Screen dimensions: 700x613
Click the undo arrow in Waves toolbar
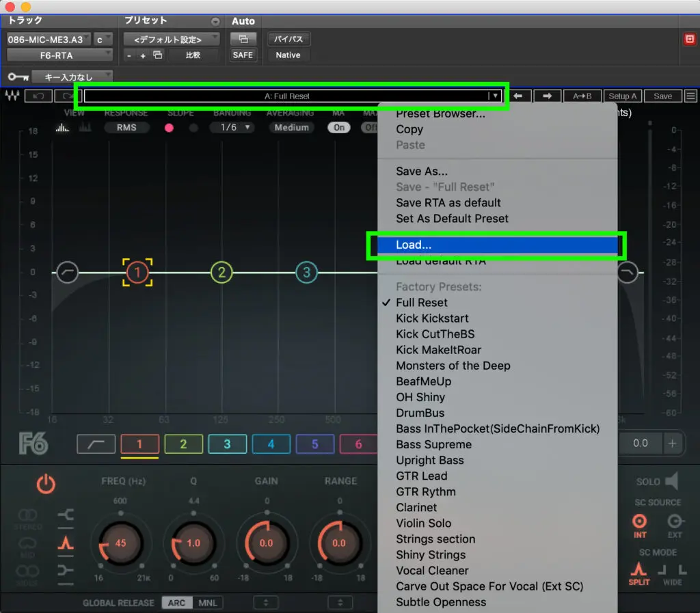click(38, 96)
